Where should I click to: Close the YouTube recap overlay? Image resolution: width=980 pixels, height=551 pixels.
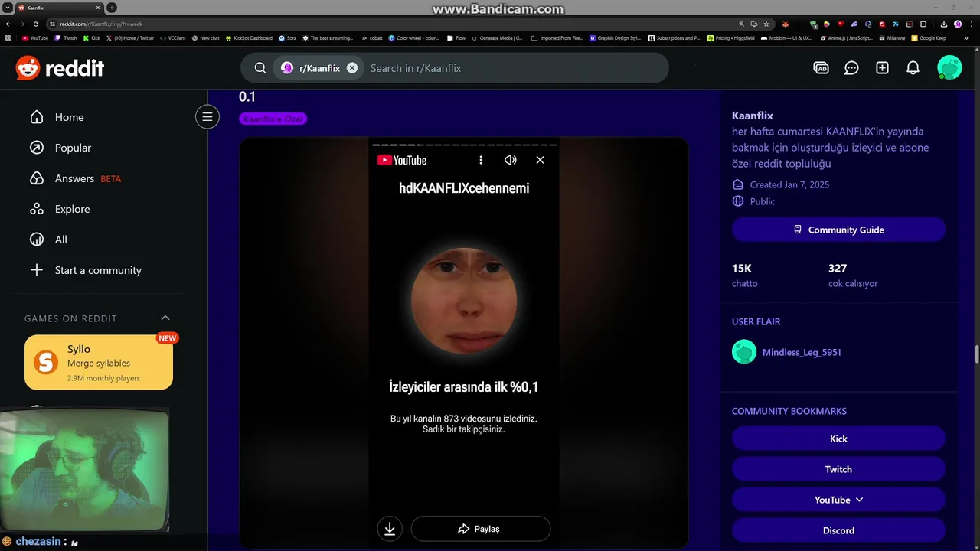[x=540, y=160]
